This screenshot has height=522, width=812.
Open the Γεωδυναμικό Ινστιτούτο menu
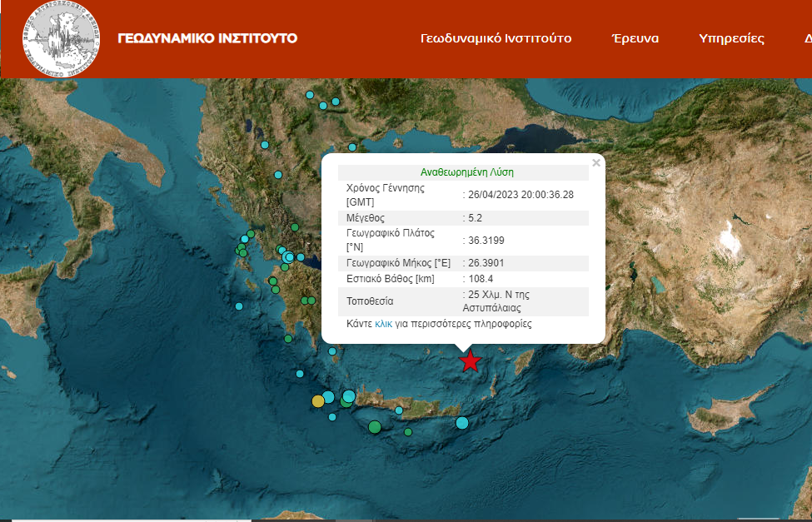pos(496,38)
